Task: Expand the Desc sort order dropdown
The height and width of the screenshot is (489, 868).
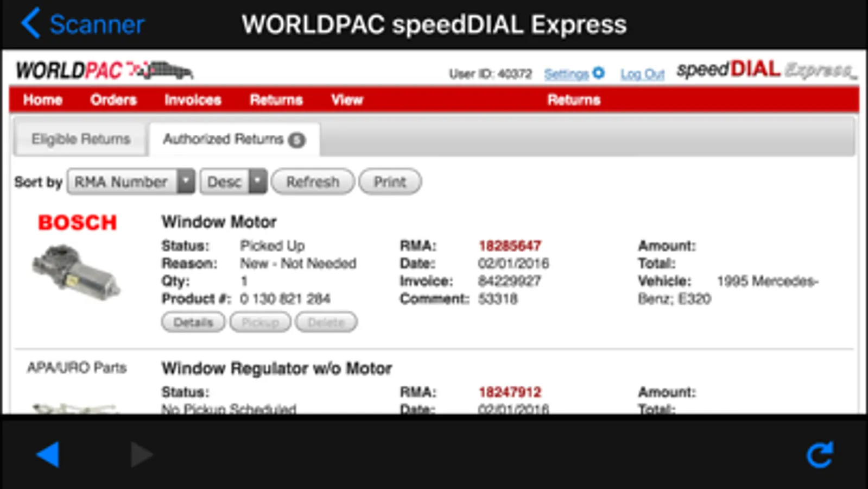Action: (x=233, y=181)
